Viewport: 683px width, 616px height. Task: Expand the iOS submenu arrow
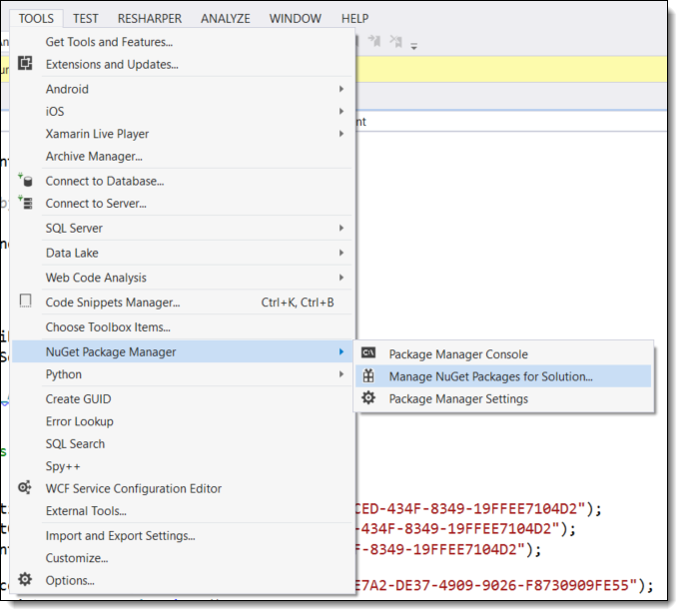pos(341,111)
